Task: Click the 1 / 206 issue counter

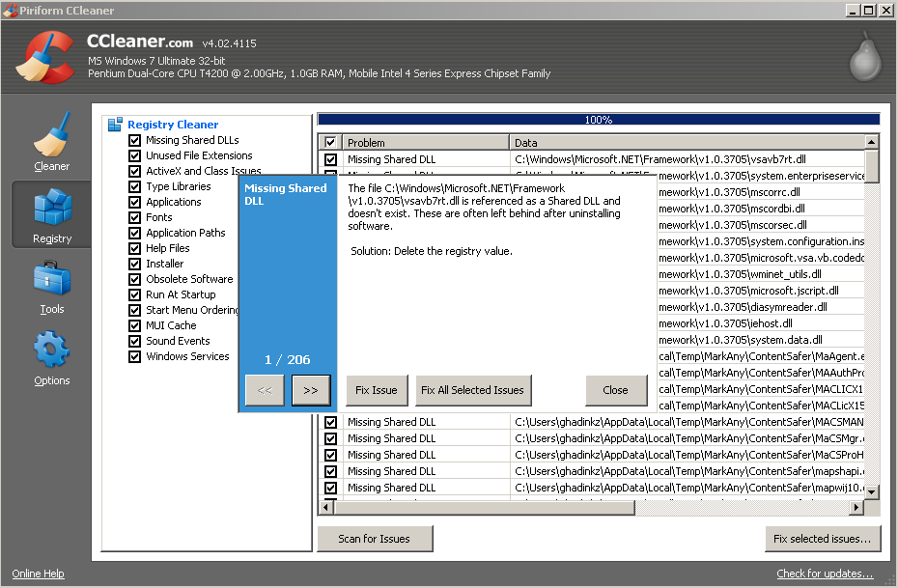Action: coord(288,359)
